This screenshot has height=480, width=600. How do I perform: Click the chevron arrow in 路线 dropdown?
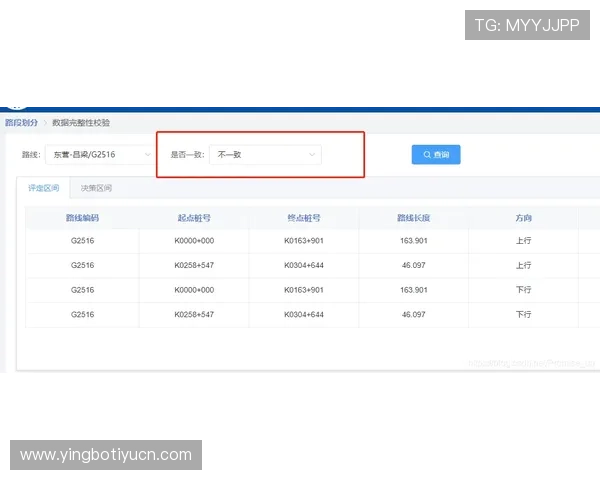(147, 155)
